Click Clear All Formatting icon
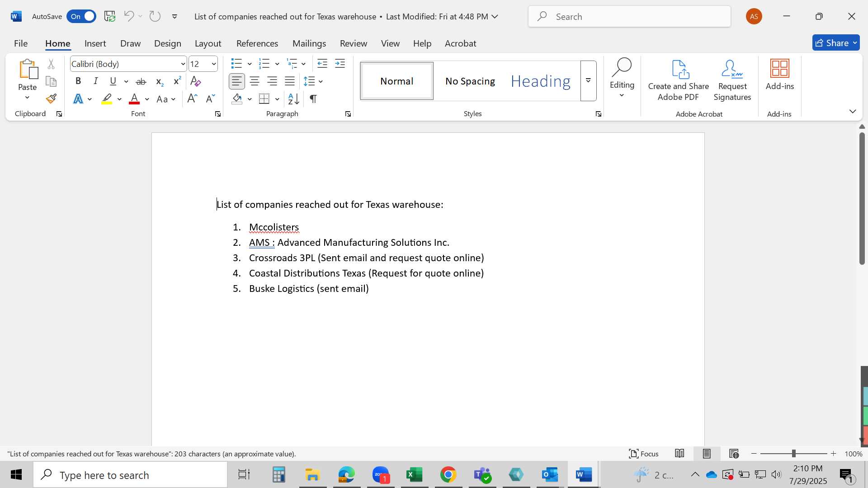This screenshot has width=868, height=488. pyautogui.click(x=195, y=81)
